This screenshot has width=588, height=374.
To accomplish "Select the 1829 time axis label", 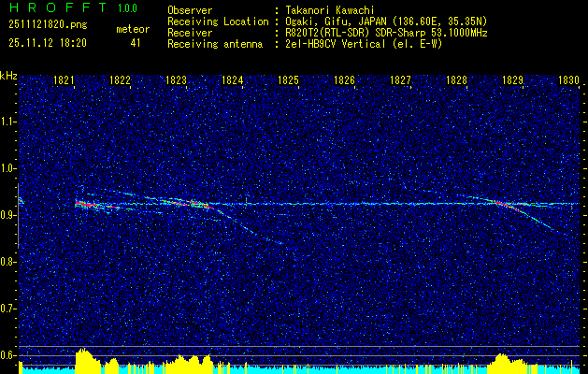I will [512, 80].
